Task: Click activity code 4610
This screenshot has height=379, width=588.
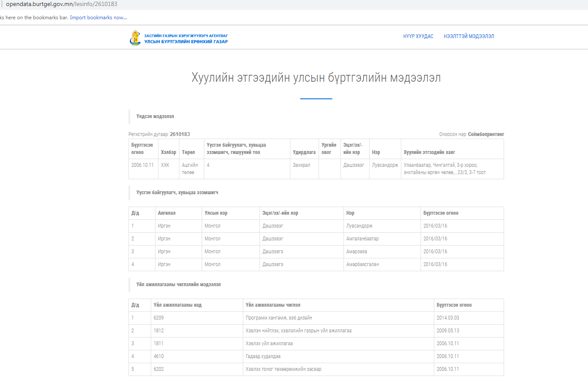Action: 158,356
